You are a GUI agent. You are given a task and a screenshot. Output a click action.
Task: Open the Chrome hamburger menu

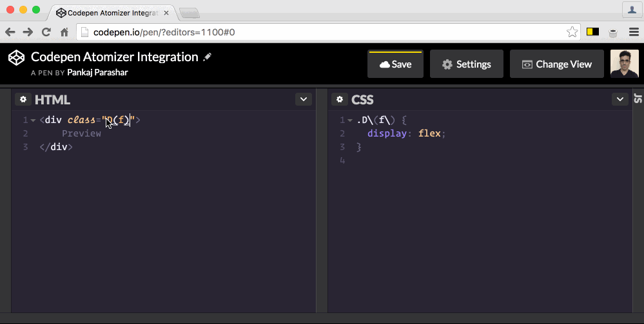[634, 32]
